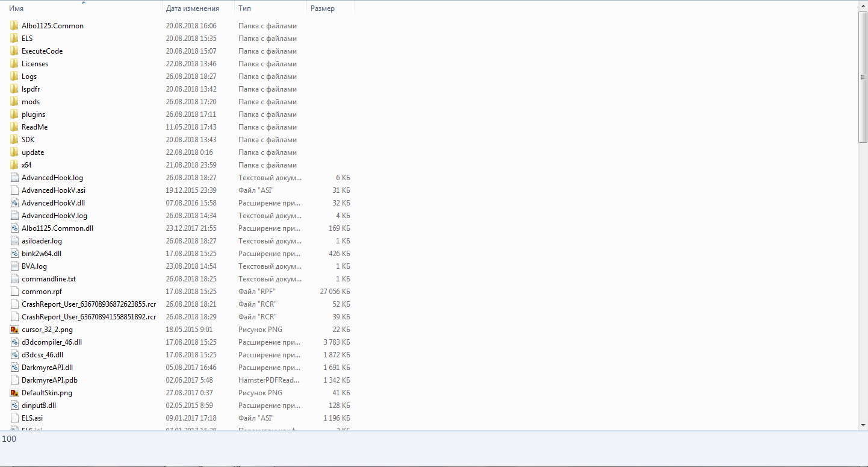Select the ELS.asi file icon
868x467 pixels.
coord(15,418)
